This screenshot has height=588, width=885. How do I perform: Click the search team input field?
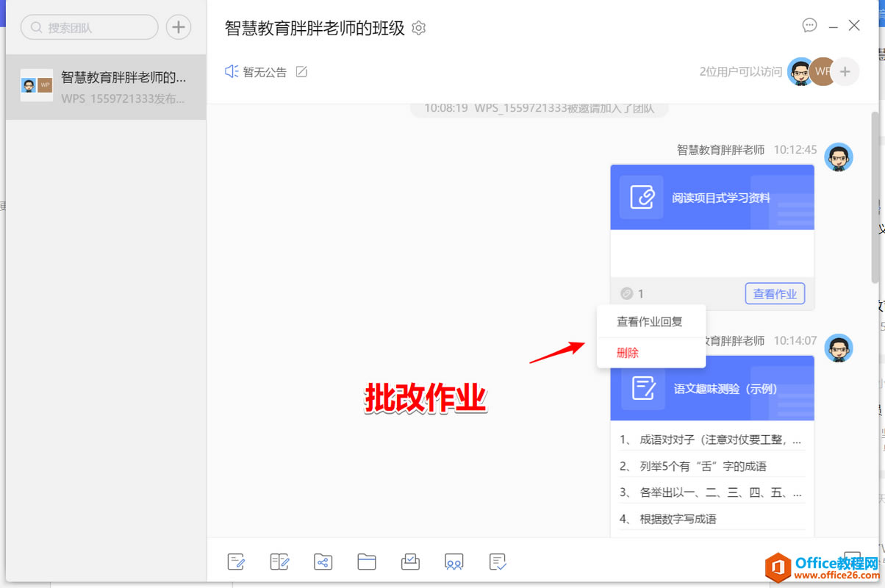coord(90,27)
